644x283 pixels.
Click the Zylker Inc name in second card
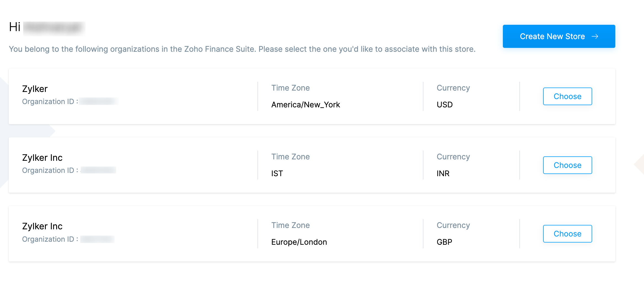coord(42,157)
